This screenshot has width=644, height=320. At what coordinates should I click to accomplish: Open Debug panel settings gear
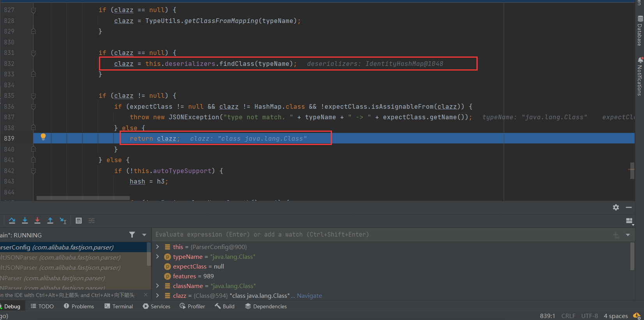[616, 207]
